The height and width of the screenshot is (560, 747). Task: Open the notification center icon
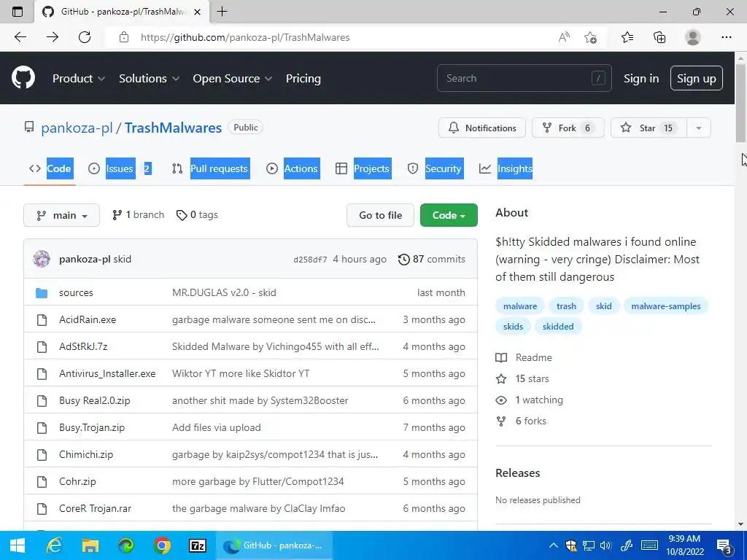click(724, 546)
